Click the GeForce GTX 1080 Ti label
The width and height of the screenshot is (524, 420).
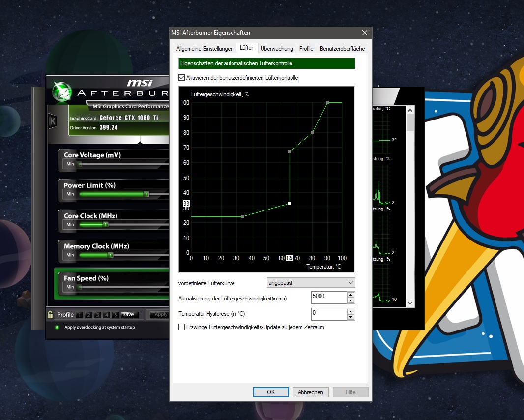pyautogui.click(x=129, y=118)
